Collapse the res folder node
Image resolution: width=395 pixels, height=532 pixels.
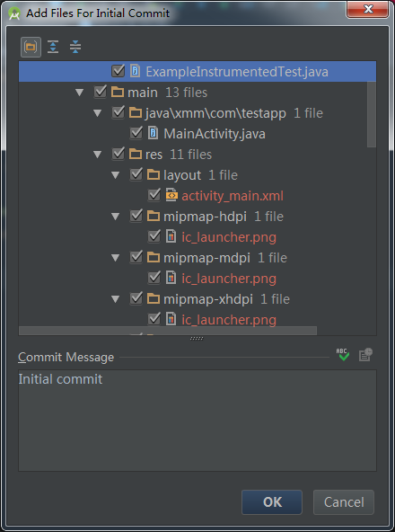click(x=97, y=155)
